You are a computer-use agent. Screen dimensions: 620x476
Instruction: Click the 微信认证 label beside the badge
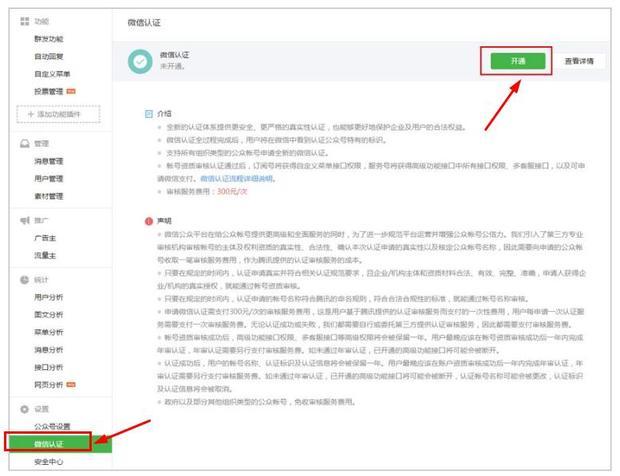[174, 55]
